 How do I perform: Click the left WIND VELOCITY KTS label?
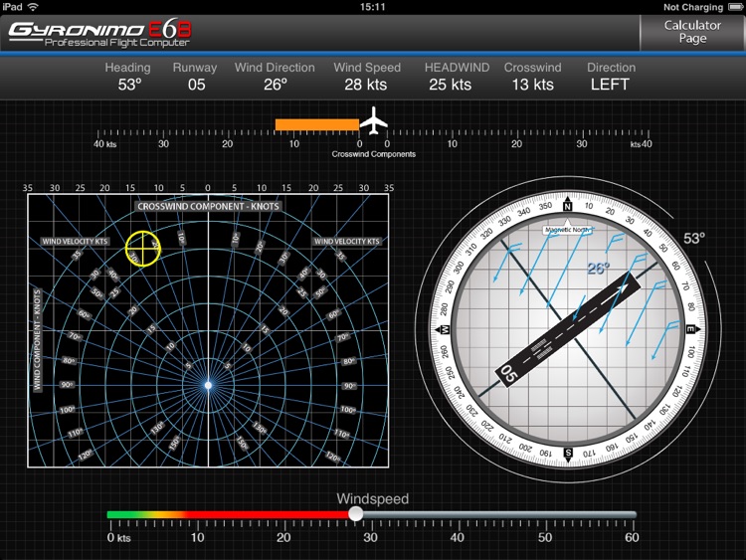pos(75,242)
